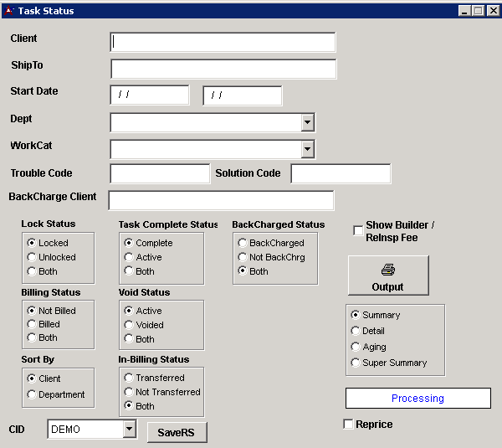Screen dimensions: 502x448
Task: Choose Billed in Billing Status
Action: 32,324
